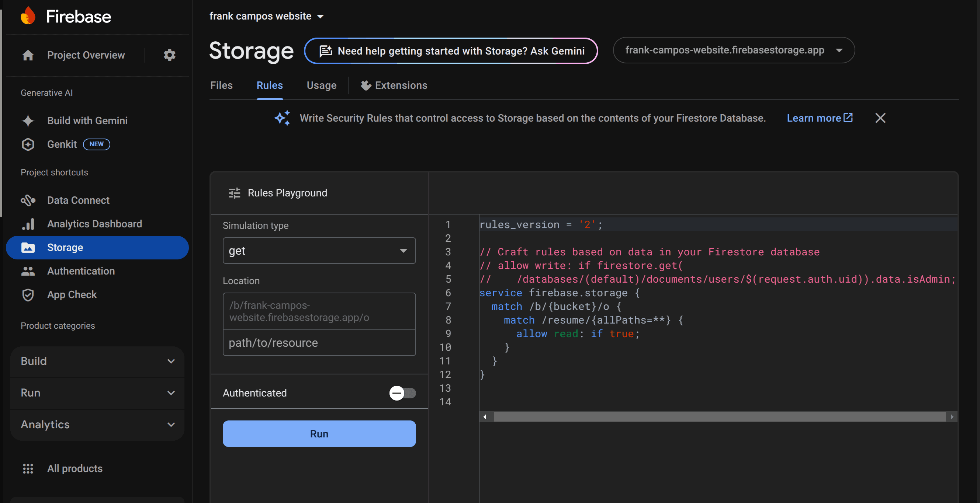The image size is (980, 503).
Task: Click the Data Connect icon
Action: [x=28, y=200]
